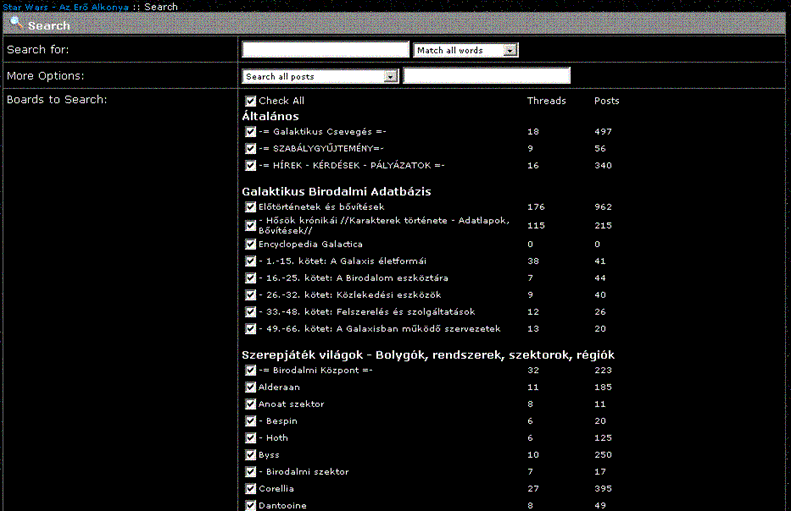Toggle the Check All checkbox

(x=251, y=101)
